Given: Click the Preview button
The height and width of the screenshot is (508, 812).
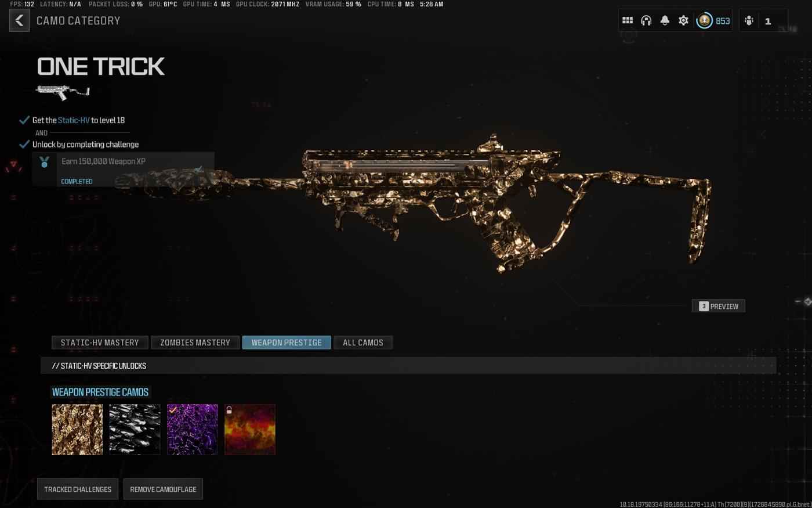Looking at the screenshot, I should pos(718,307).
